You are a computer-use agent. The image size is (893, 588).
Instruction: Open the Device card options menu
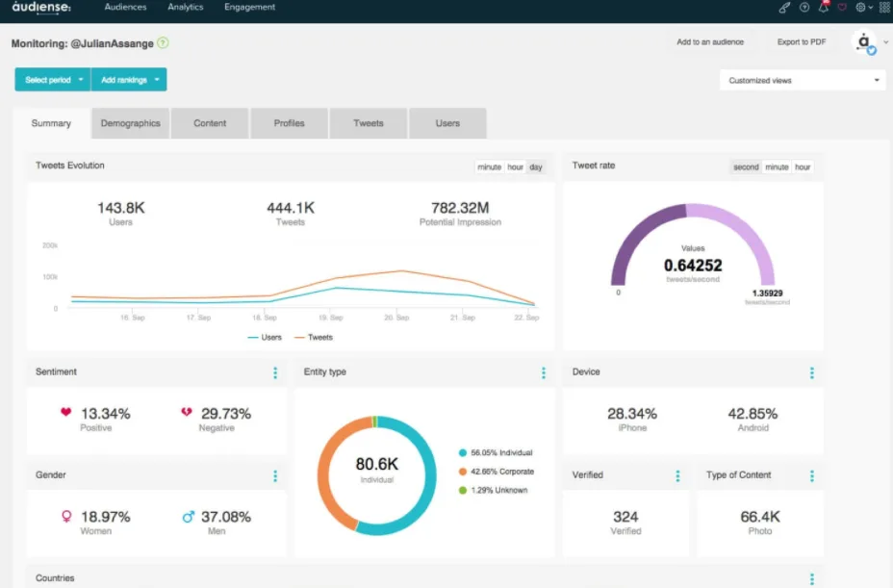tap(813, 372)
